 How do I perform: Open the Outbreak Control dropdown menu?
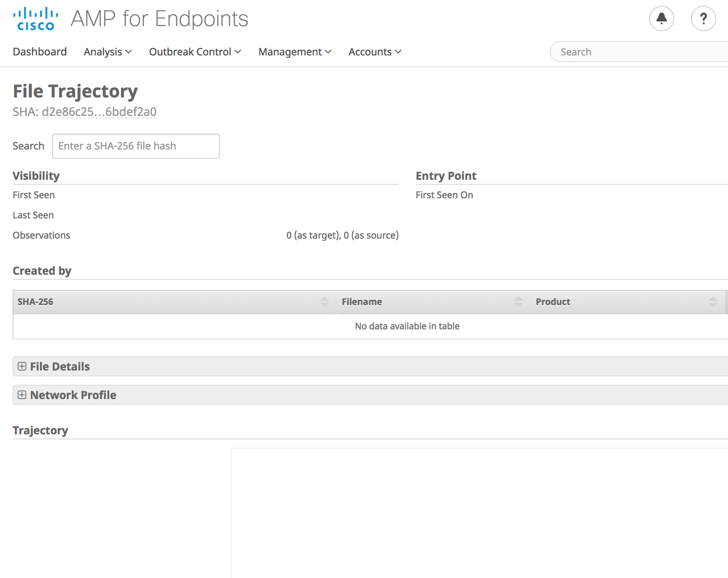click(x=195, y=52)
